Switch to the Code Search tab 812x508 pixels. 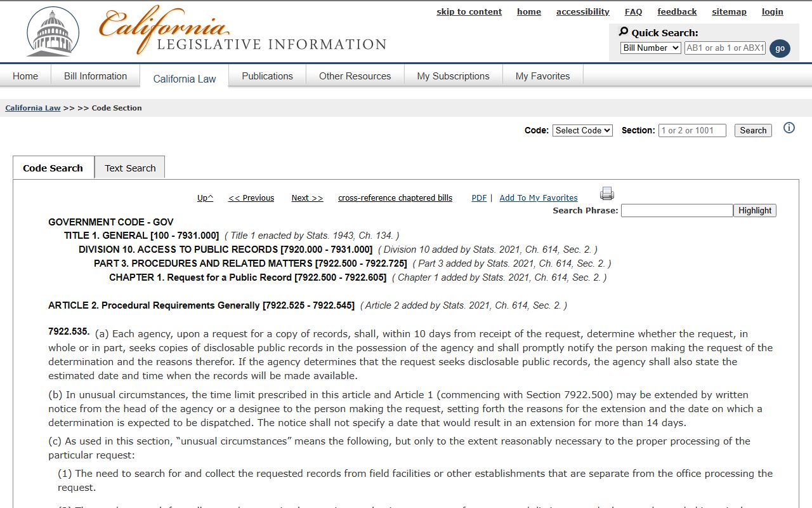pos(53,168)
